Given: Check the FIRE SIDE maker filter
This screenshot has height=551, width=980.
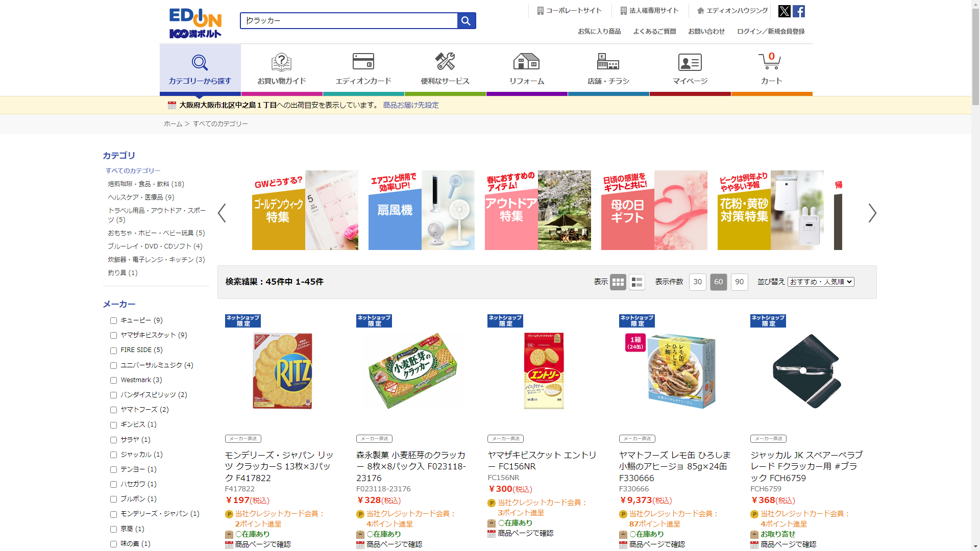Looking at the screenshot, I should [113, 350].
